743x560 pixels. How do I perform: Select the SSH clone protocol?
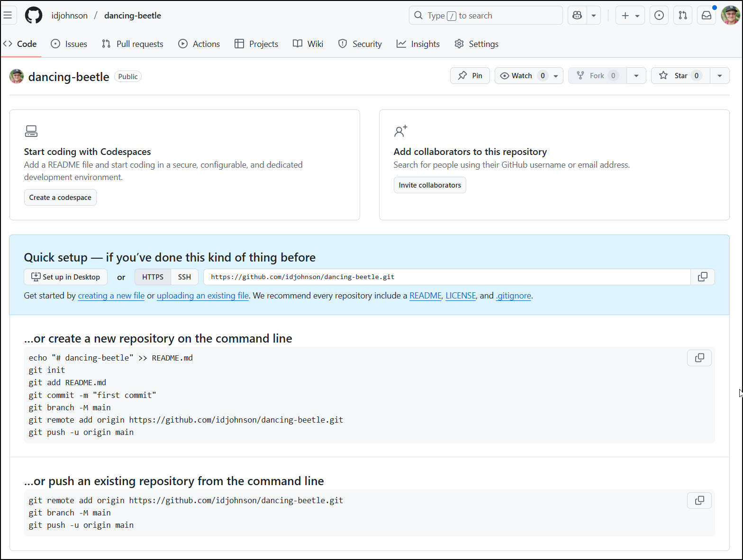(x=184, y=277)
